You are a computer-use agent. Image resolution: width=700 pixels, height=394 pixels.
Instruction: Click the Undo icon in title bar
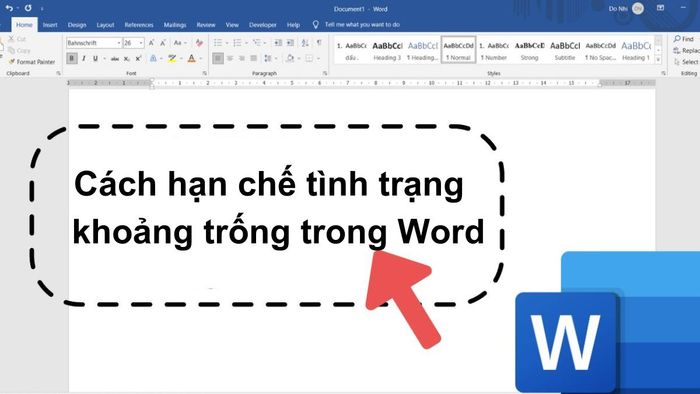pyautogui.click(x=9, y=8)
